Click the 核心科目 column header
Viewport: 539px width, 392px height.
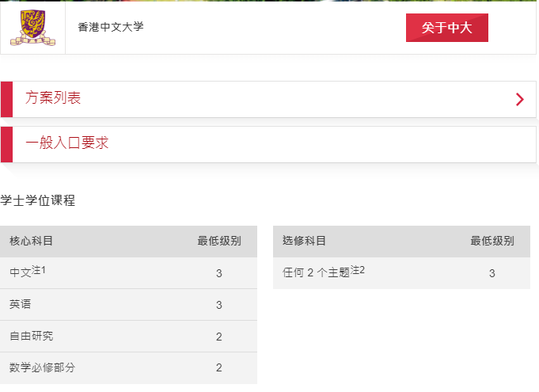(x=31, y=241)
